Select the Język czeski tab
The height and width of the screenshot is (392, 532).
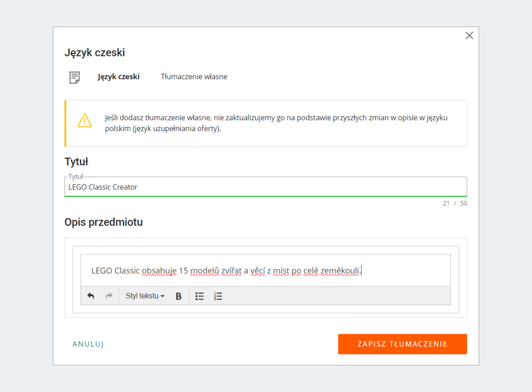pyautogui.click(x=118, y=77)
